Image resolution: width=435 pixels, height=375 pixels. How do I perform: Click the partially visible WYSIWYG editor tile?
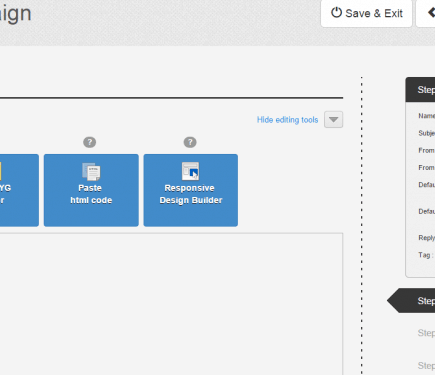(x=19, y=190)
